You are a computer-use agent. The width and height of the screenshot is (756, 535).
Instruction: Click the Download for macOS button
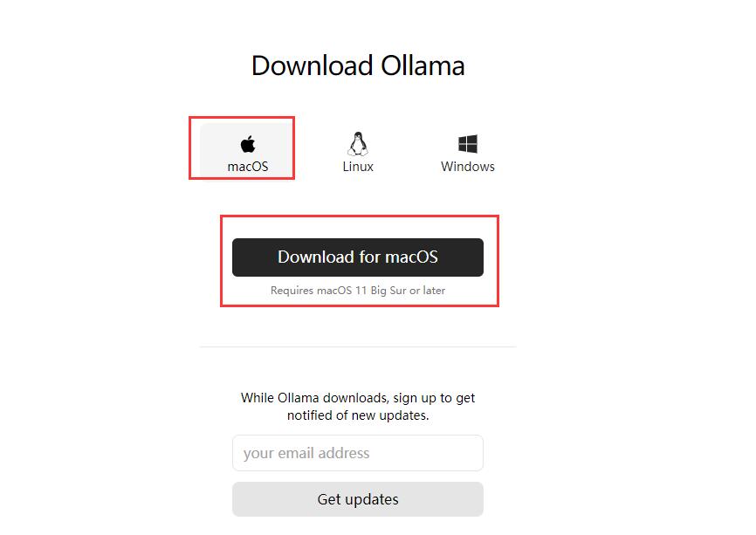(x=358, y=257)
